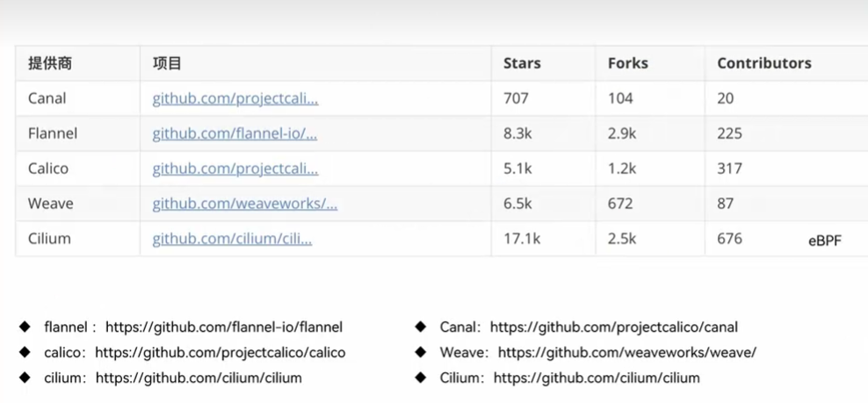Click the Stars column header
The height and width of the screenshot is (403, 868).
point(522,63)
